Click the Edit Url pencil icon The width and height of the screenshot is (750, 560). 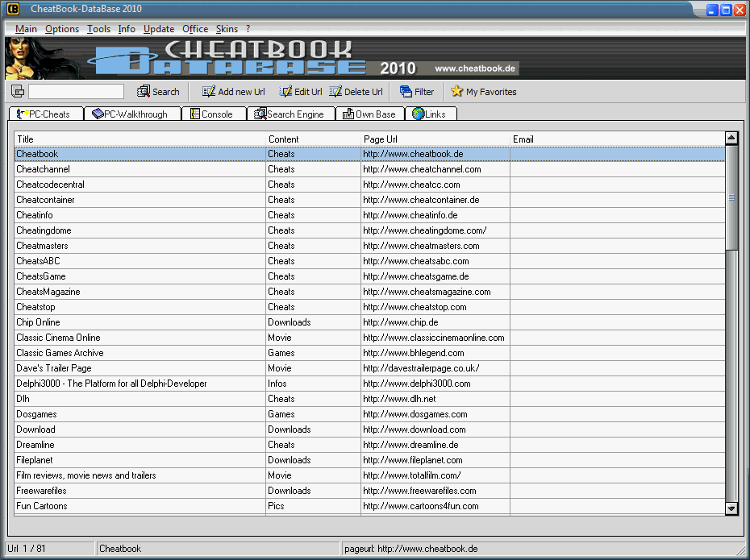point(285,92)
